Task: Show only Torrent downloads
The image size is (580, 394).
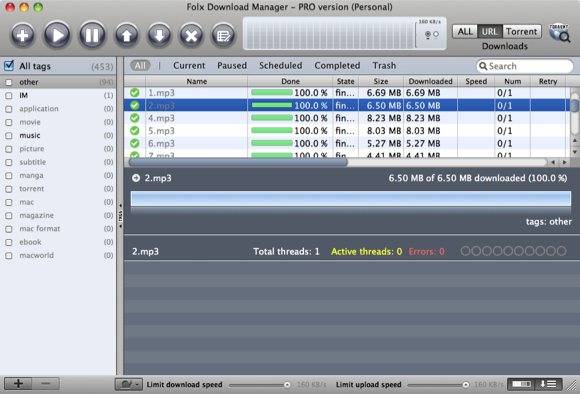Action: tap(522, 31)
